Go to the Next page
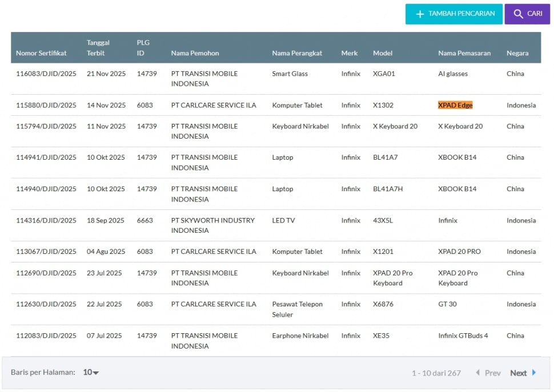 [519, 373]
